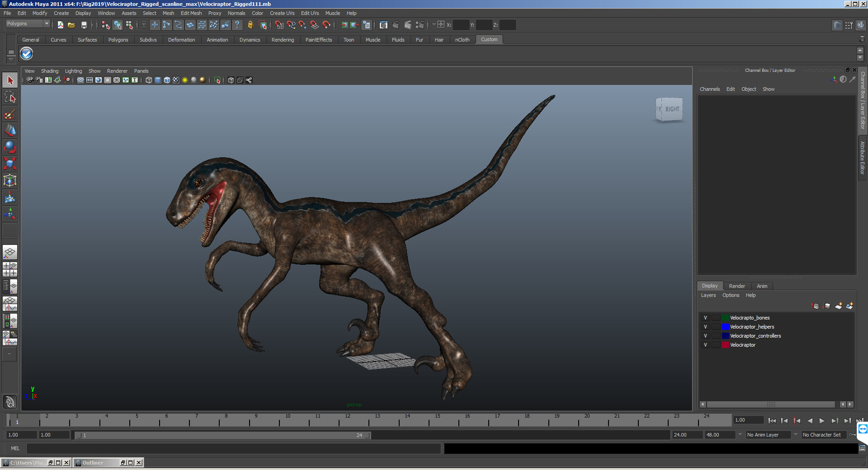
Task: Open the Render View icon on status line
Action: tap(383, 25)
